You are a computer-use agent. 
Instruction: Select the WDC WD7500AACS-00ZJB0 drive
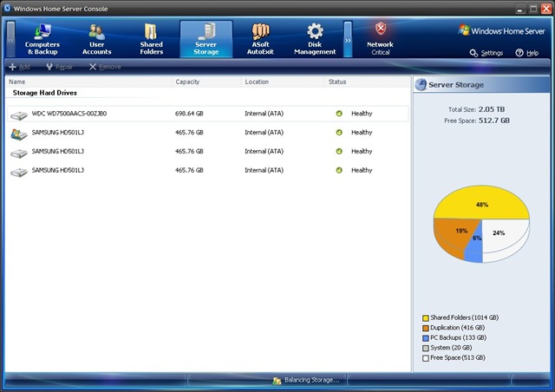(208, 114)
